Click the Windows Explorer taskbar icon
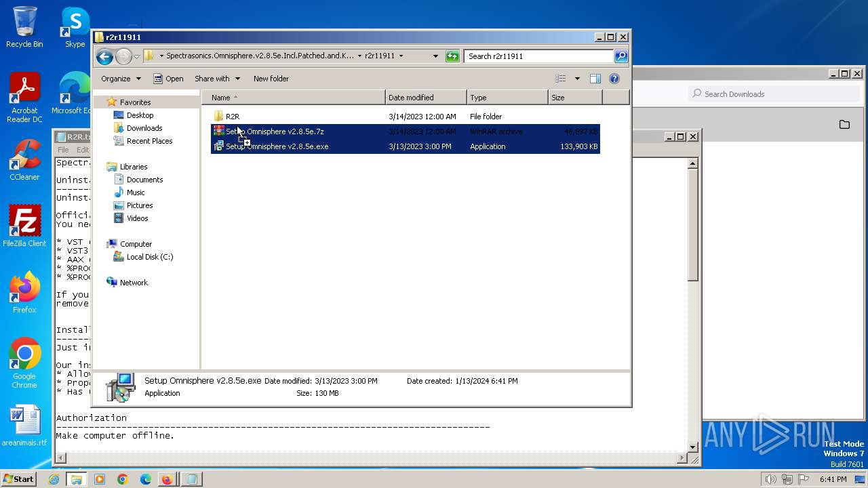The image size is (868, 488). pos(77,479)
